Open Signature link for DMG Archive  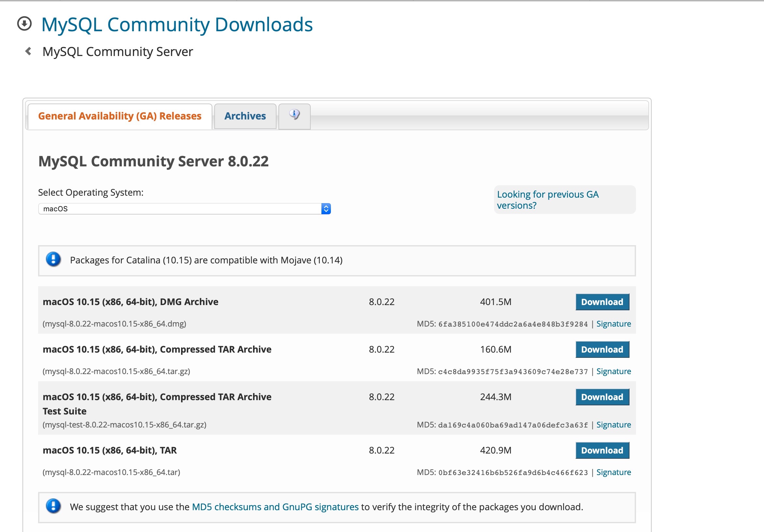click(x=613, y=324)
